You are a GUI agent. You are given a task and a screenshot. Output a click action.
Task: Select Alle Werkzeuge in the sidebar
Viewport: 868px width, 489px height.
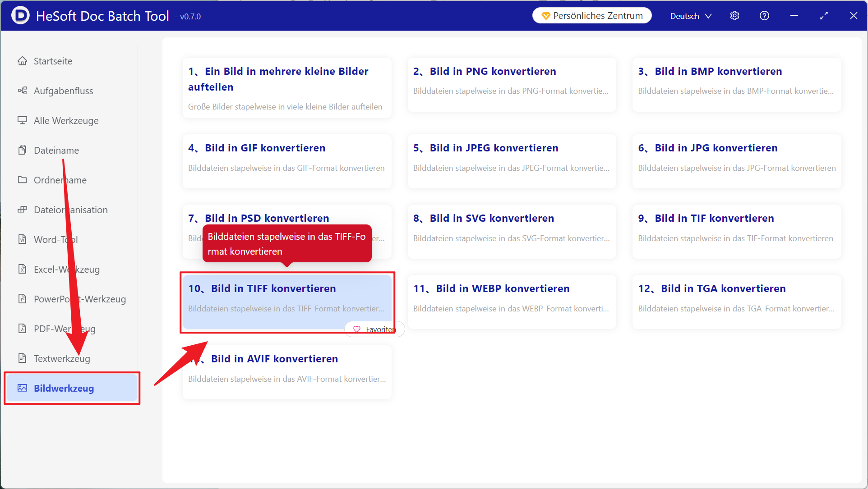[x=66, y=120]
